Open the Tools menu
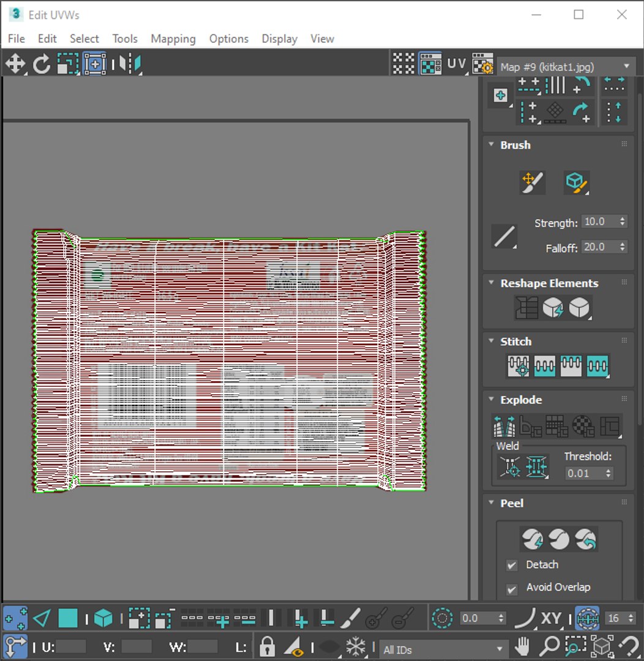This screenshot has width=644, height=661. click(125, 39)
